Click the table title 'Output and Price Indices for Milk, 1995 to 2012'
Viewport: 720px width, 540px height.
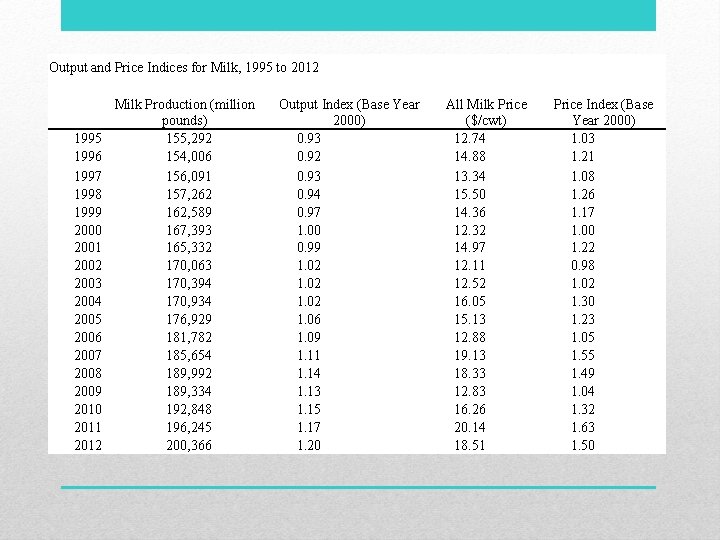[x=184, y=68]
